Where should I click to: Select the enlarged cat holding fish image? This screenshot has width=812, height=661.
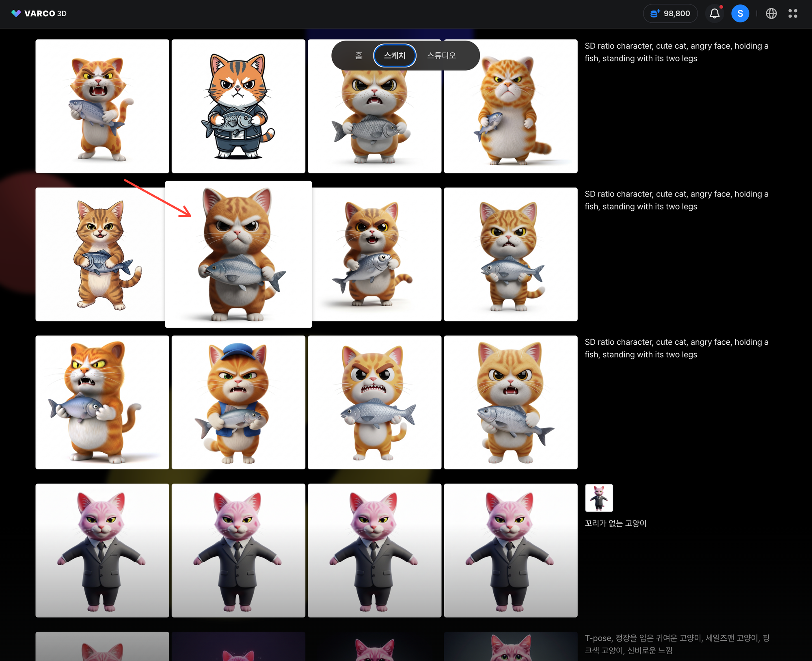238,254
